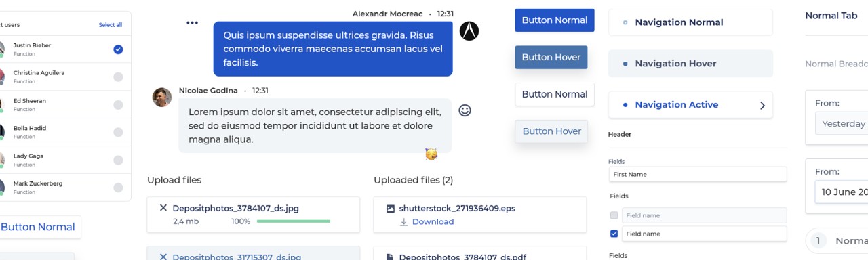868x260 pixels.
Task: Add a reaction with the smiley icon
Action: point(465,110)
